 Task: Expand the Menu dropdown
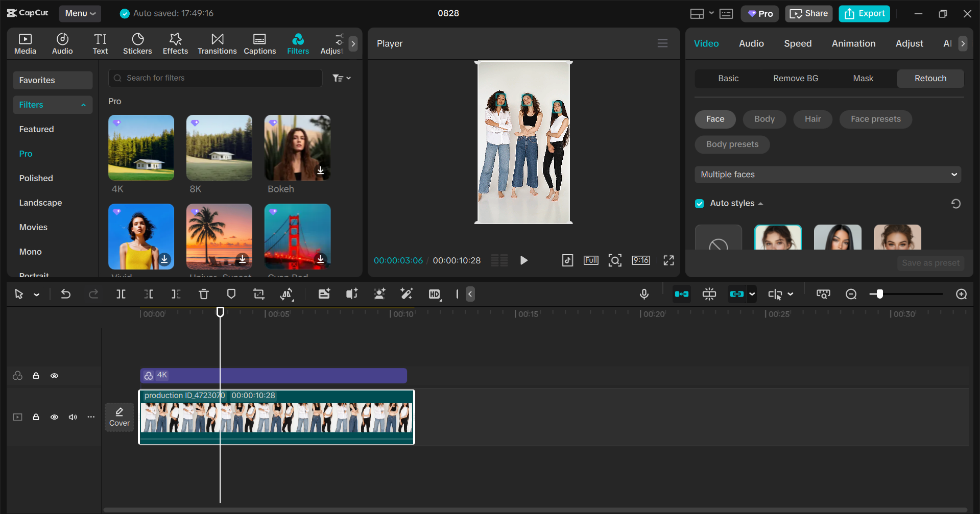(x=80, y=13)
